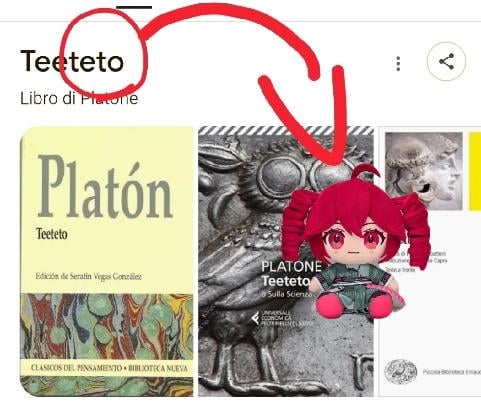Click the partial yellow cover at right edge
This screenshot has height=407, width=481.
(475, 171)
